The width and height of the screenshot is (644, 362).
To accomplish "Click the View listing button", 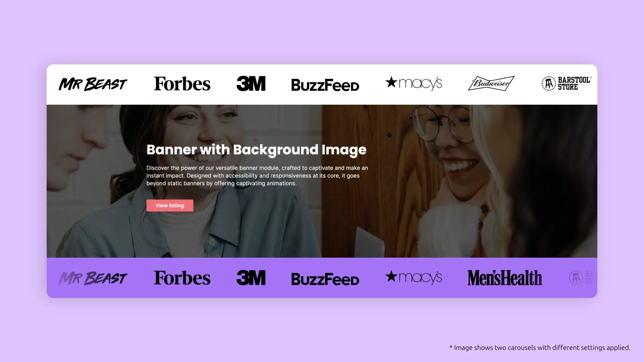I will (x=170, y=205).
